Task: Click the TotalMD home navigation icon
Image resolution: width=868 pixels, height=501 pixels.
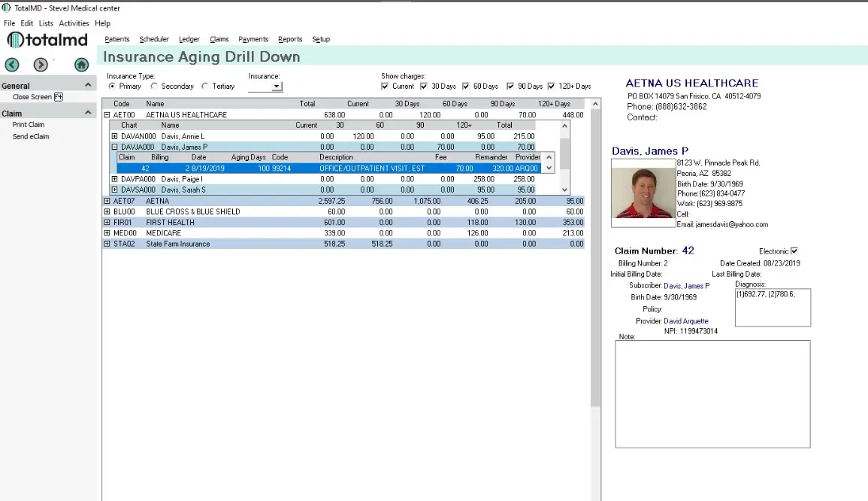Action: click(x=81, y=65)
